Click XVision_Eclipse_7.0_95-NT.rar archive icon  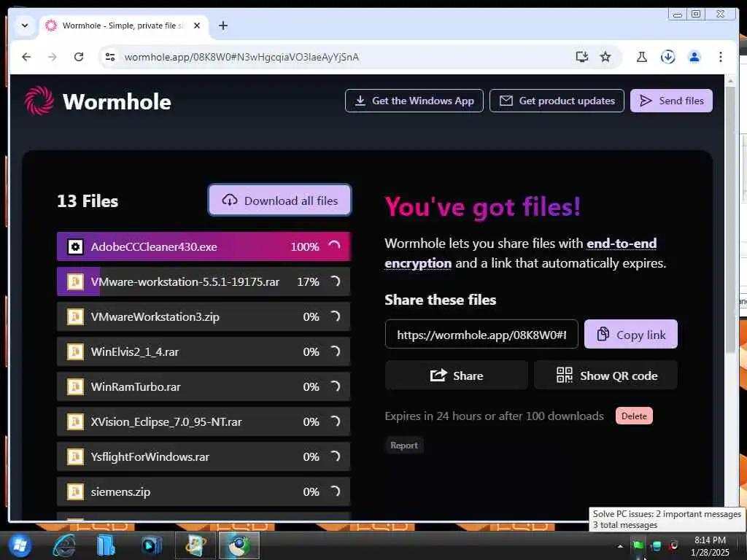tap(75, 422)
